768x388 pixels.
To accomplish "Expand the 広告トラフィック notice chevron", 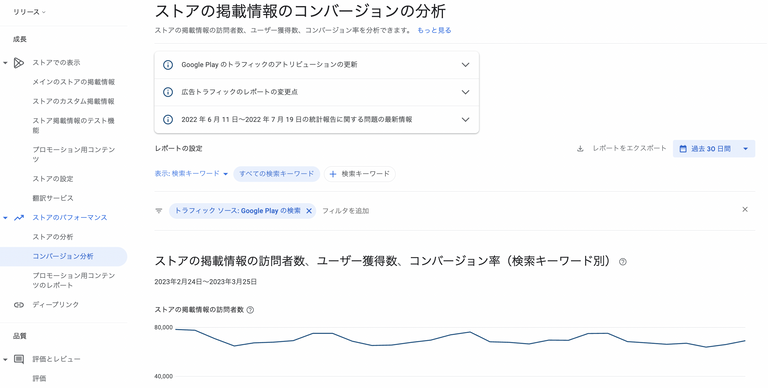I will pos(466,92).
